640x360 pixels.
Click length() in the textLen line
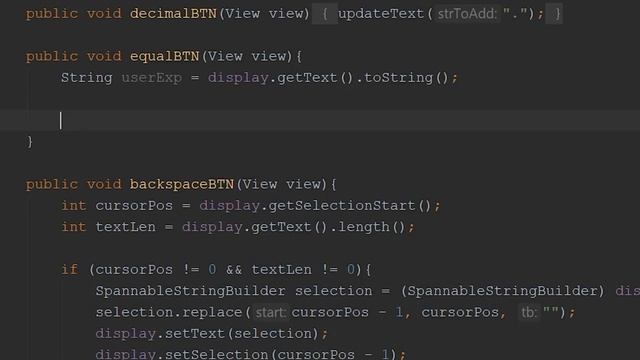[371, 227]
